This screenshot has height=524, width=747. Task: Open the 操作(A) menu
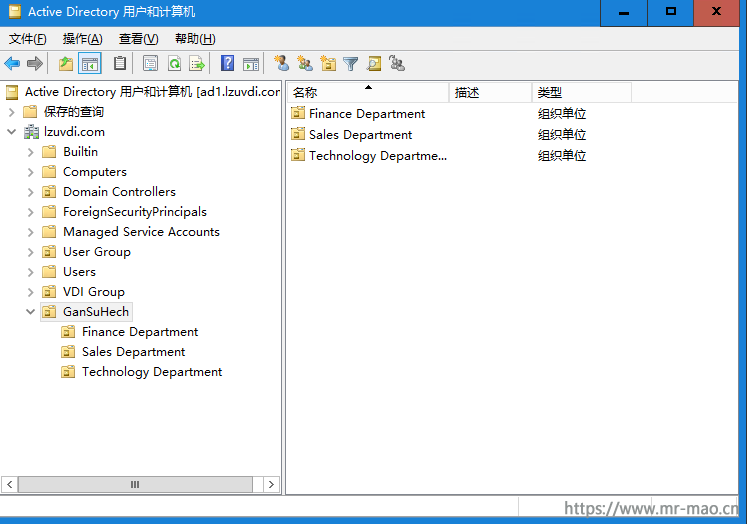(x=82, y=39)
